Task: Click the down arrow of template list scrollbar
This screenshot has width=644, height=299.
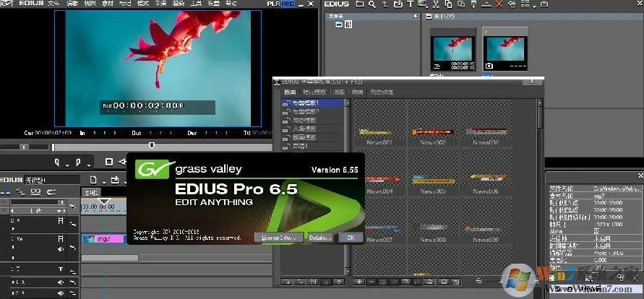Action: pyautogui.click(x=347, y=271)
